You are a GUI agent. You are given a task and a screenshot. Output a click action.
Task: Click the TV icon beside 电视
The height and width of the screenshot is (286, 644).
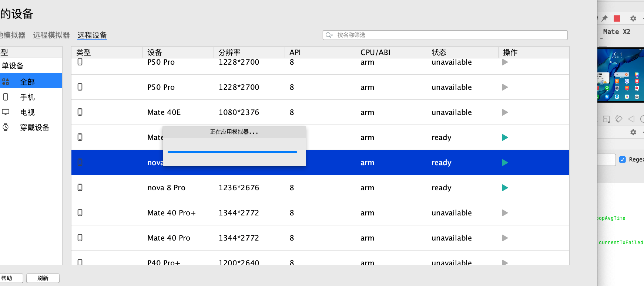6,112
